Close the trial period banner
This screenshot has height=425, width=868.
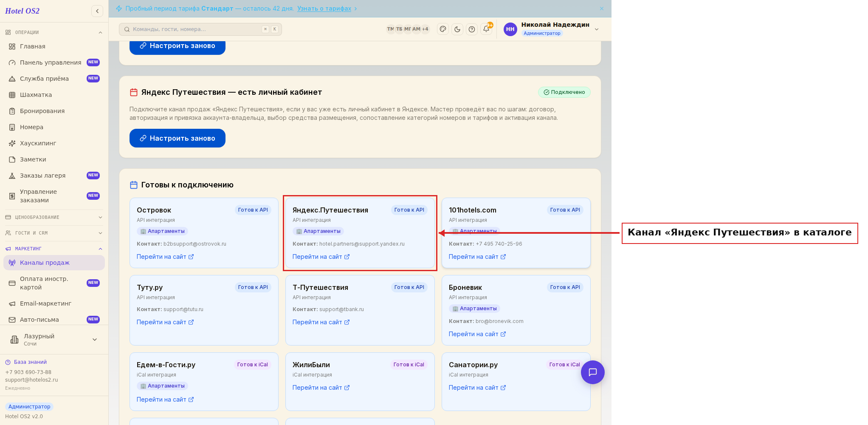pos(602,8)
